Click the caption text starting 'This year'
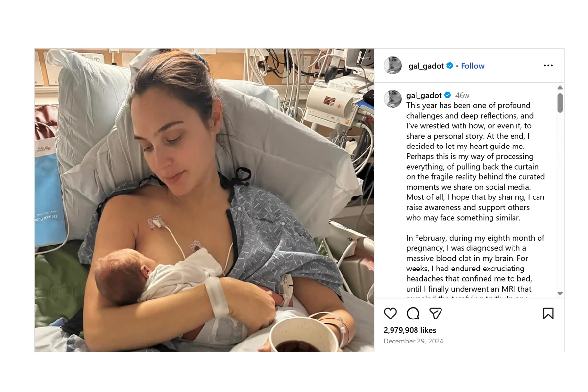This screenshot has height=392, width=588. pos(475,162)
